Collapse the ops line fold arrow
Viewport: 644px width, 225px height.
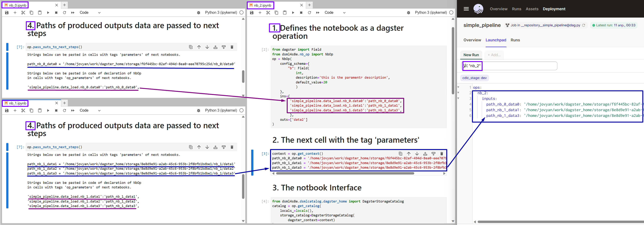[458, 87]
